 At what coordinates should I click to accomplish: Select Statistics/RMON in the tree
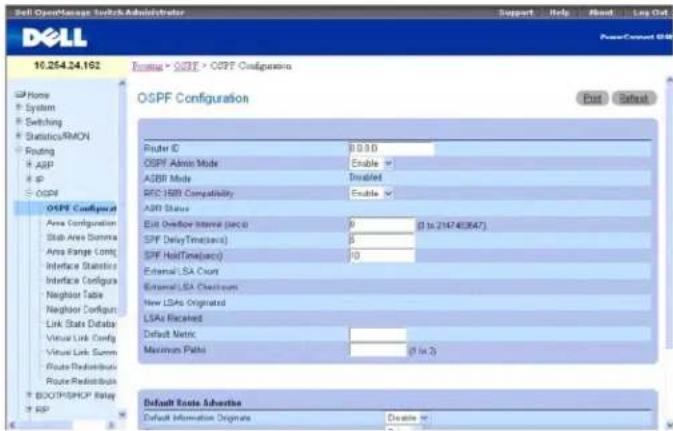57,136
